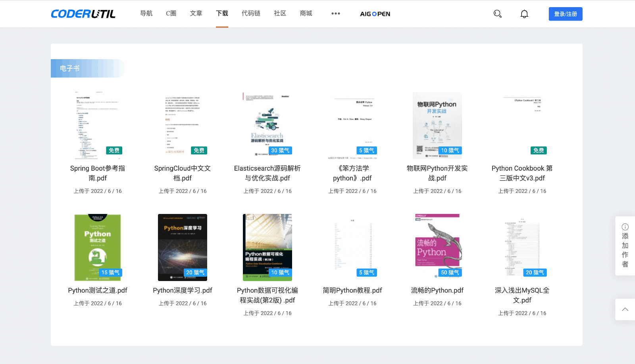Open the 文章 menu item
This screenshot has height=364, width=635.
tap(196, 13)
